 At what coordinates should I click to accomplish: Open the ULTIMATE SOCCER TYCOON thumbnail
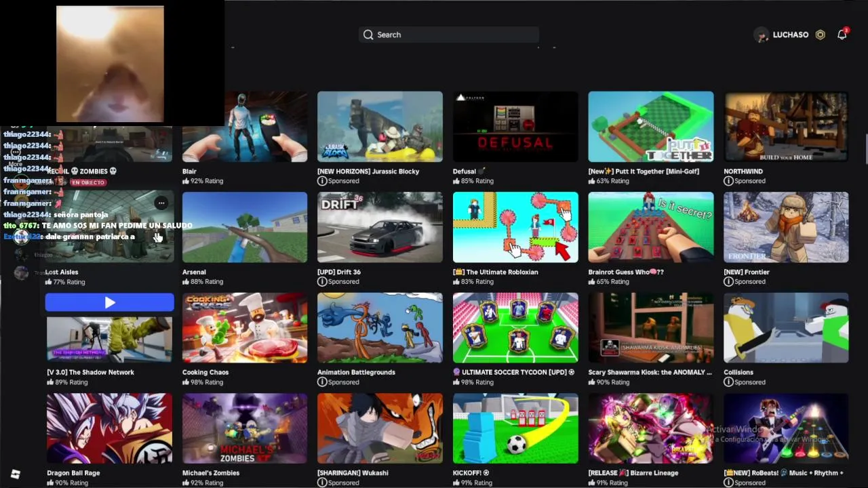tap(515, 328)
